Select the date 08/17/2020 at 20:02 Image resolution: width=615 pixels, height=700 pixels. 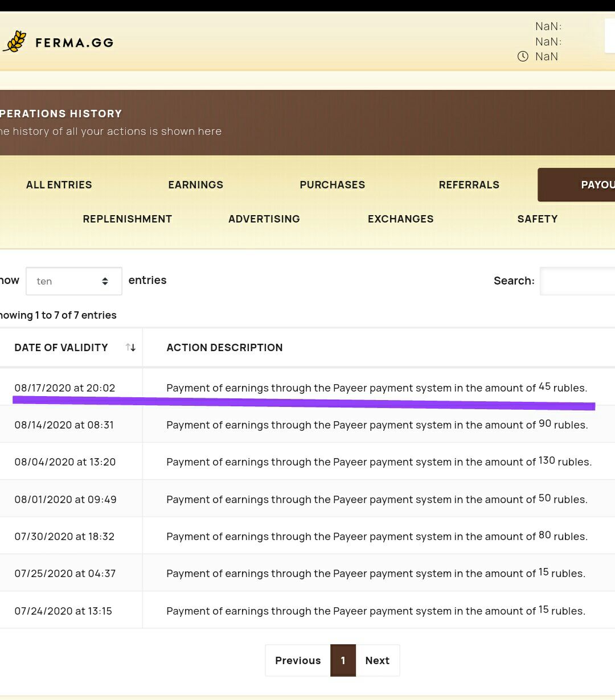pos(65,388)
